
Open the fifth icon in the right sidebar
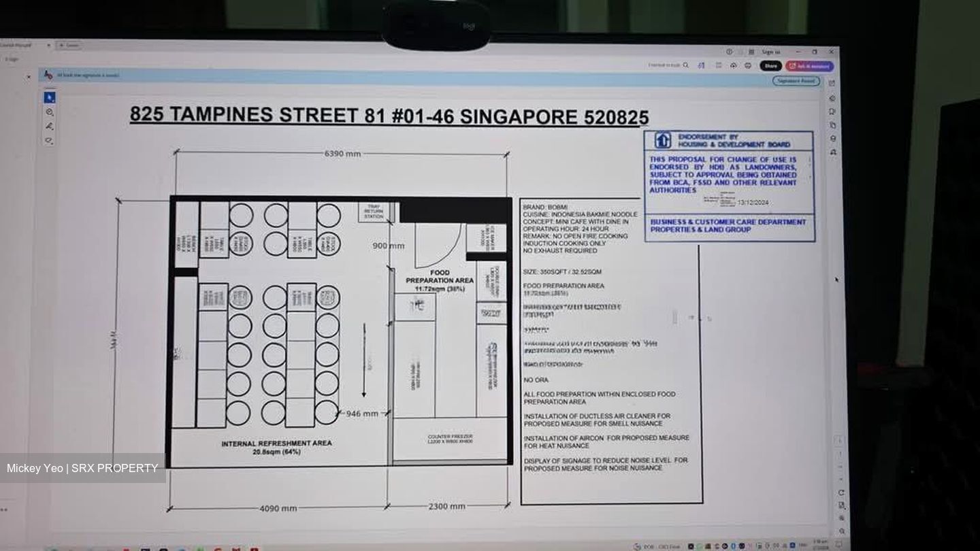pos(833,139)
